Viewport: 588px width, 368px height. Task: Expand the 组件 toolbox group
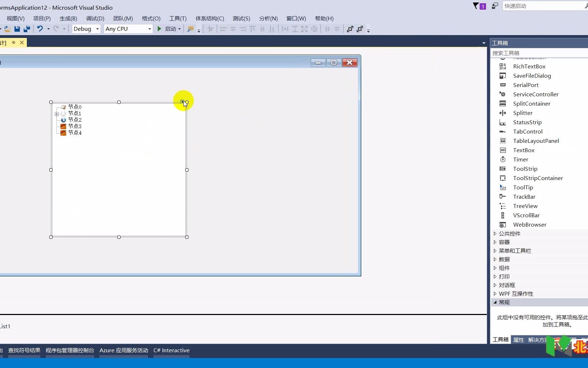pyautogui.click(x=495, y=268)
